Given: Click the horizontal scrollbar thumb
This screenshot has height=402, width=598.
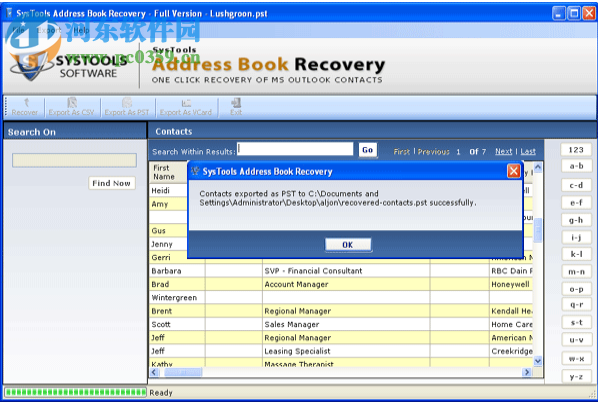Looking at the screenshot, I should (183, 372).
